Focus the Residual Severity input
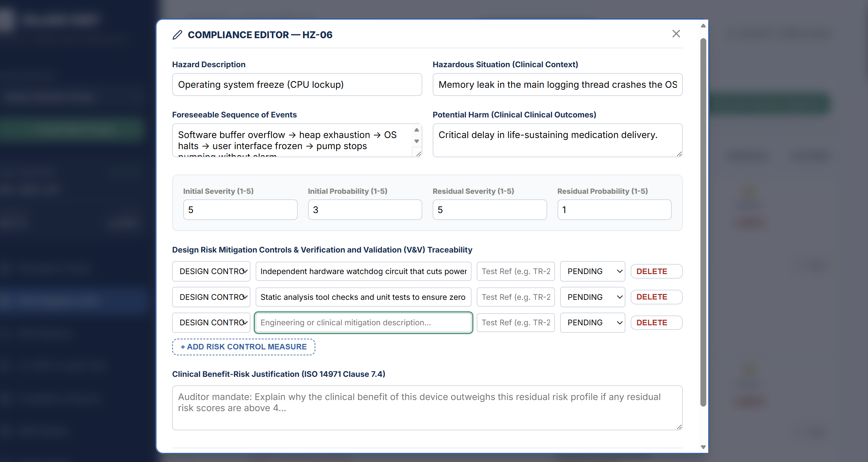 (490, 210)
